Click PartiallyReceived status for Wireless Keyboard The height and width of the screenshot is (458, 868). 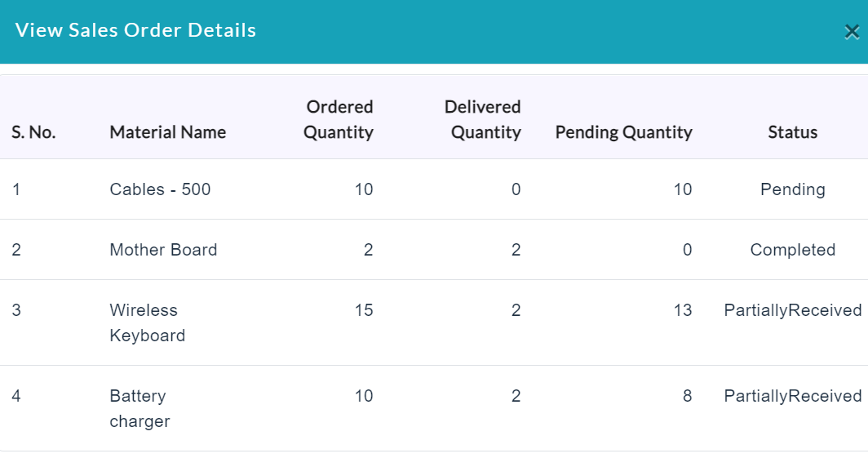[x=793, y=310]
